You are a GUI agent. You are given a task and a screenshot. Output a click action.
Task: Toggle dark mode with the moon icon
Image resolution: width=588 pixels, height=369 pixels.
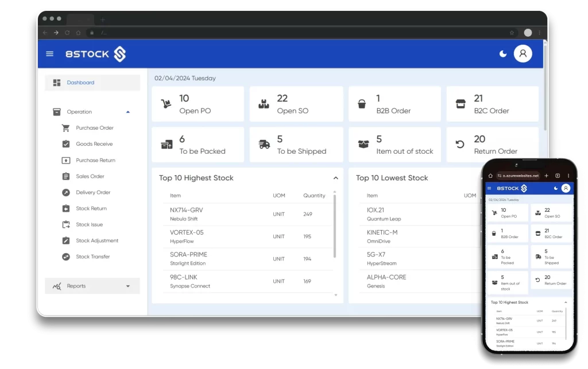pos(503,53)
